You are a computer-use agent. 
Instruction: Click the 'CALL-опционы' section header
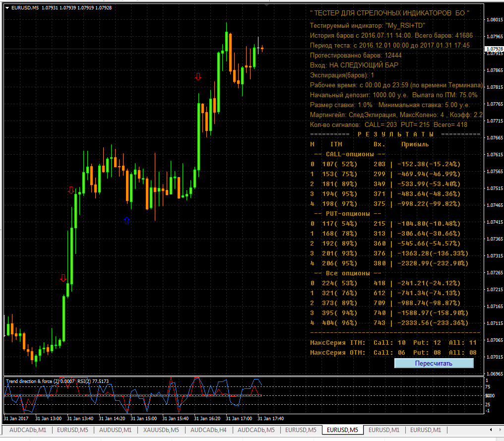(350, 154)
